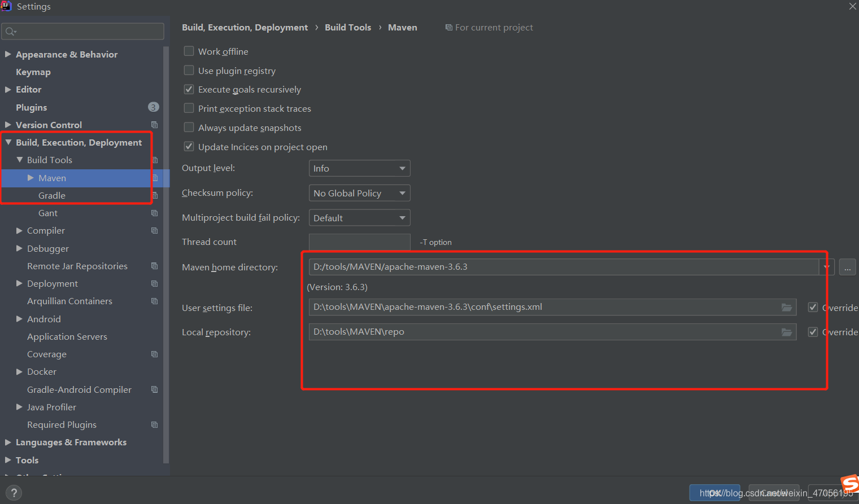Click the Plugins update count badge
Screen dimensions: 859x504
pyautogui.click(x=153, y=107)
